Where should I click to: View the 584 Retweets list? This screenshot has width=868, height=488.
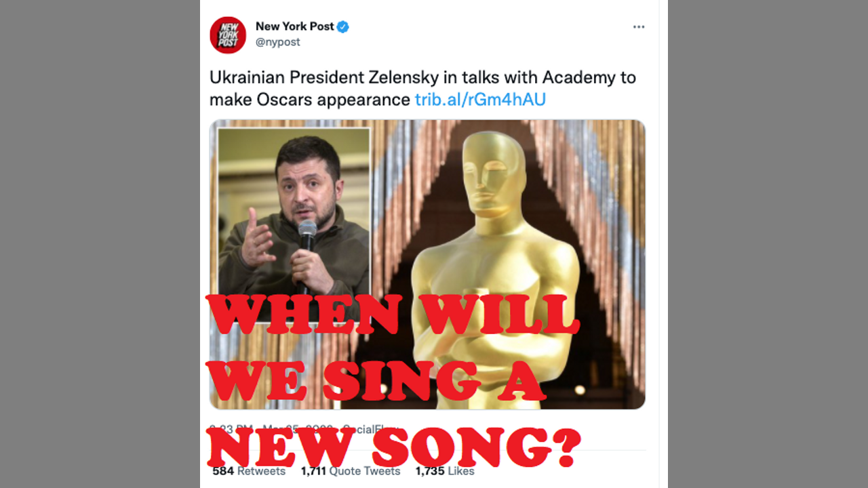point(249,470)
